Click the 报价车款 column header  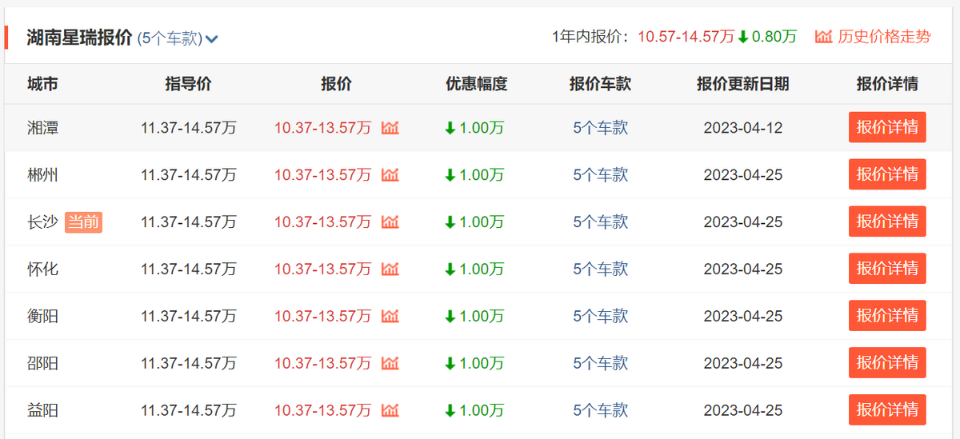(600, 84)
